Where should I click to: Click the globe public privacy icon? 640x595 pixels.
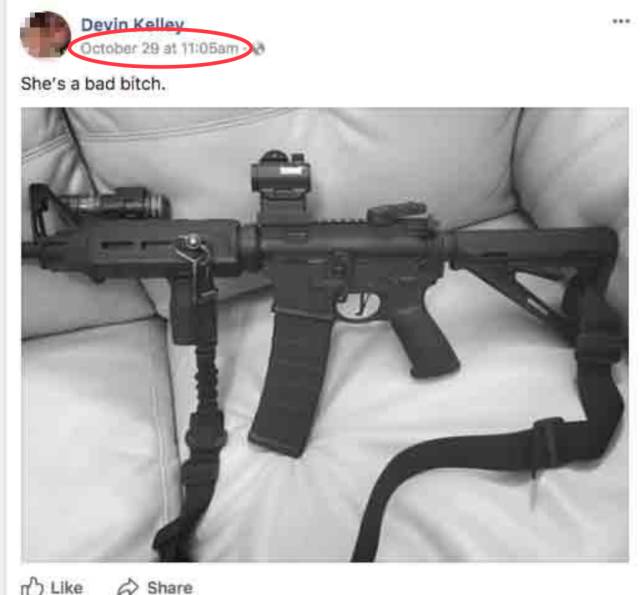pyautogui.click(x=259, y=49)
